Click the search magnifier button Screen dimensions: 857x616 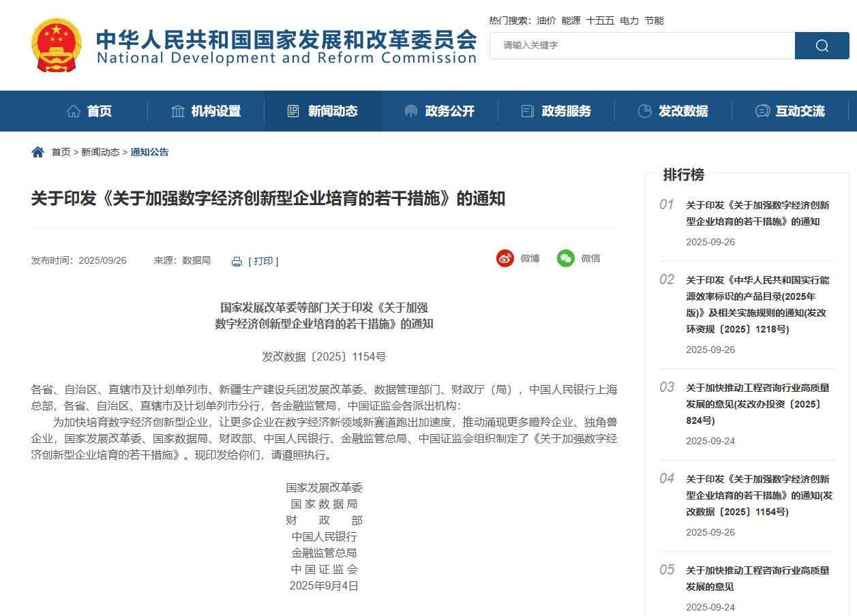[x=822, y=46]
